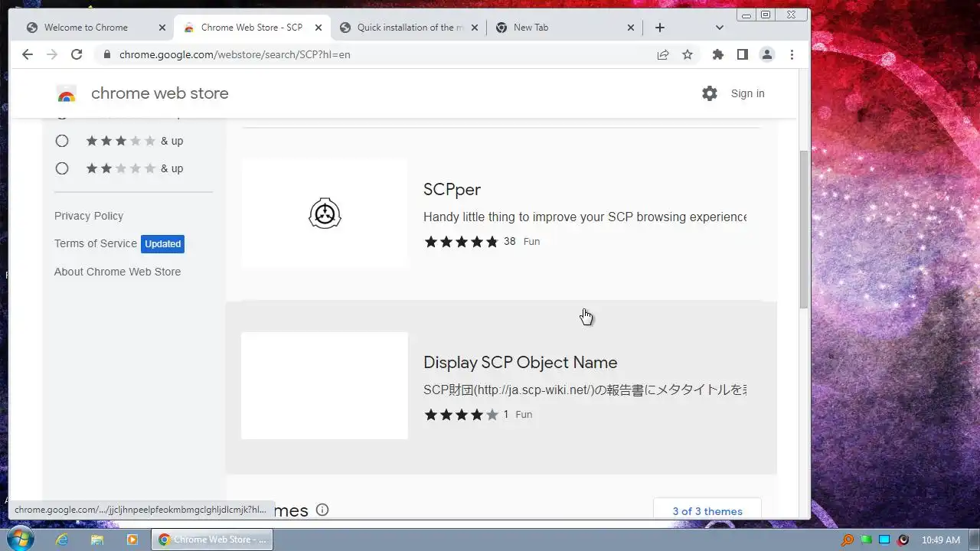Go forward with the forward arrow
The height and width of the screenshot is (551, 980).
(52, 54)
